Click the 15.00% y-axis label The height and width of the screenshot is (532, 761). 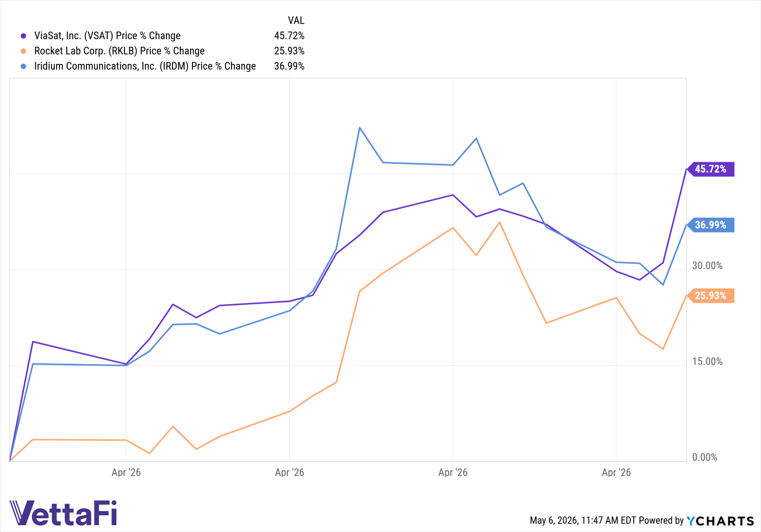[707, 361]
